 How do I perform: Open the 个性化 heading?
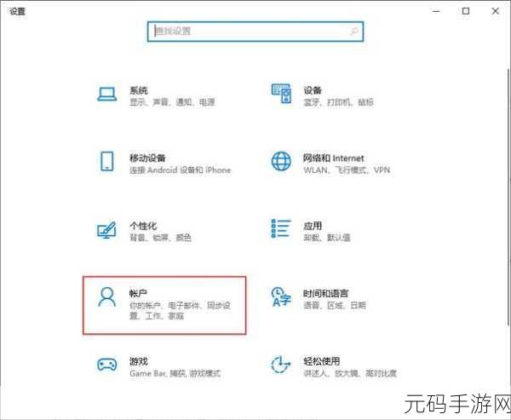[143, 226]
